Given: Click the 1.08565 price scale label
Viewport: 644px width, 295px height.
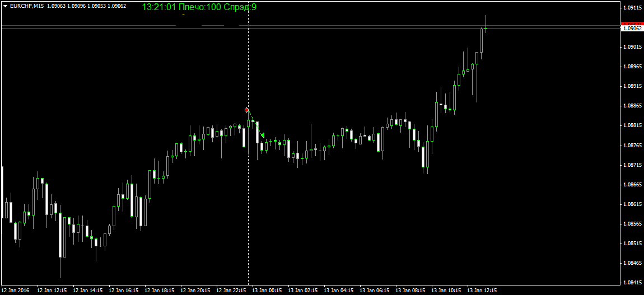Looking at the screenshot, I should click(633, 224).
